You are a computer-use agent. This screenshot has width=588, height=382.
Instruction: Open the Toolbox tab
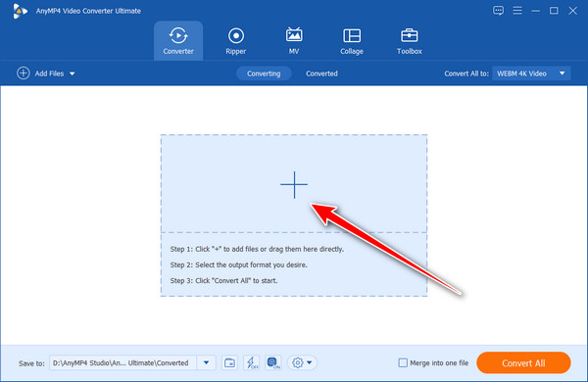(409, 41)
